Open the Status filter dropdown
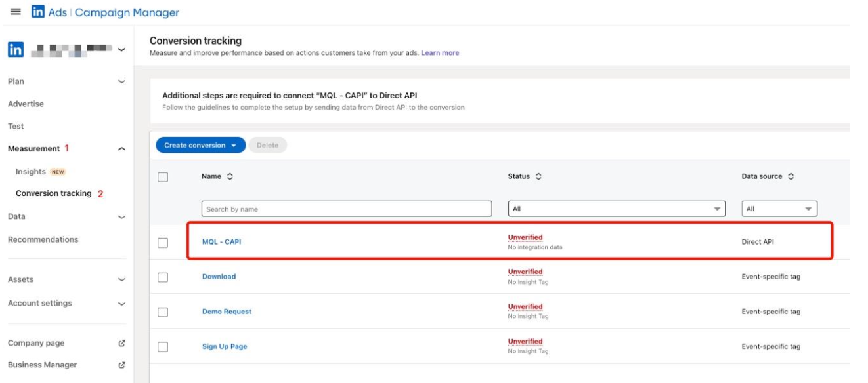The height and width of the screenshot is (383, 868). click(x=617, y=209)
